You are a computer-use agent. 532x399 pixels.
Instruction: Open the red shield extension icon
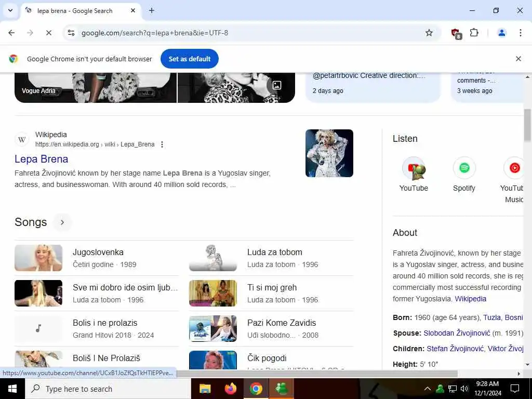tap(456, 33)
